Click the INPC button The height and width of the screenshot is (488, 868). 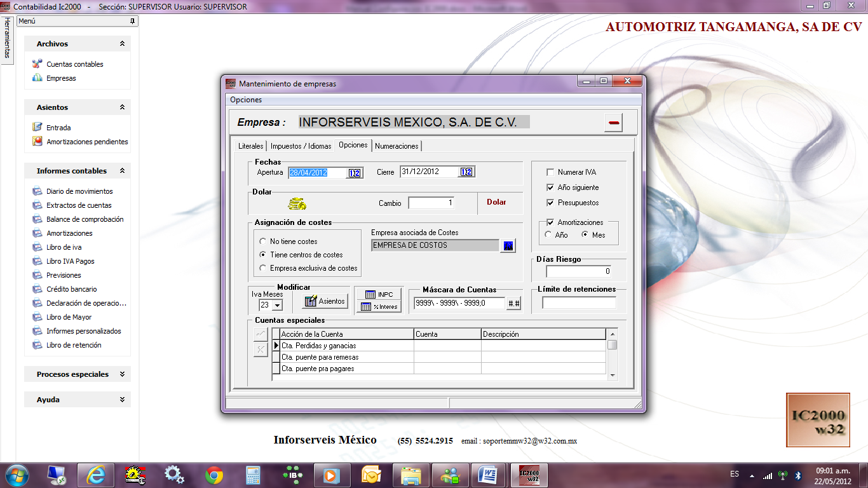379,294
